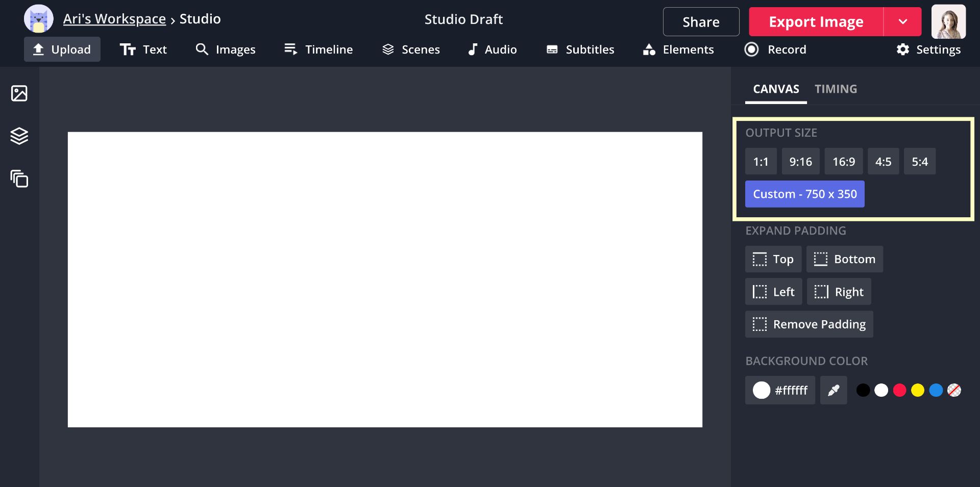
Task: Pick a color with the eyedropper tool
Action: click(833, 390)
